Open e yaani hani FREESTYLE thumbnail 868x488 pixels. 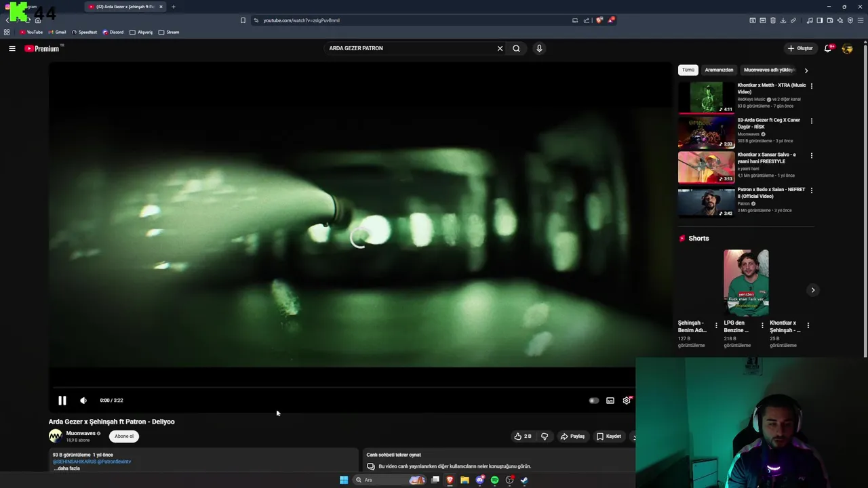point(706,167)
